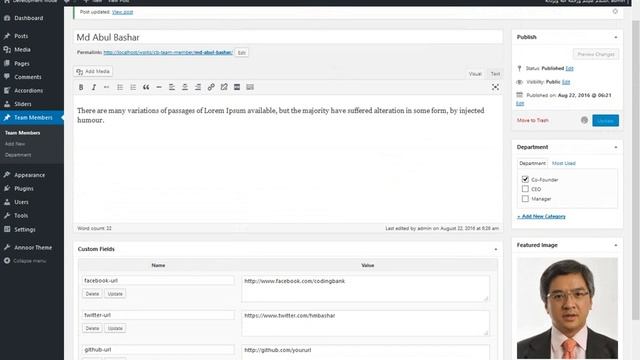Insert Read More tag
The image size is (640, 360).
point(237,87)
